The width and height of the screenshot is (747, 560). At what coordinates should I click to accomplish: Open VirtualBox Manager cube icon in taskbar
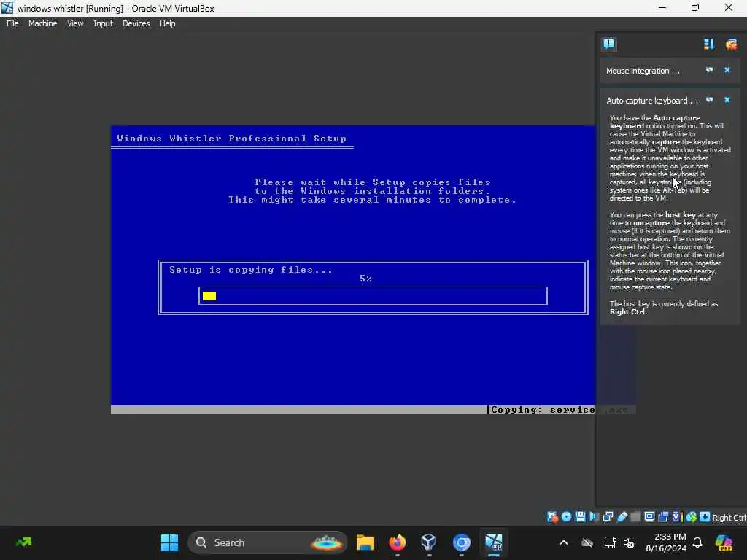click(429, 542)
